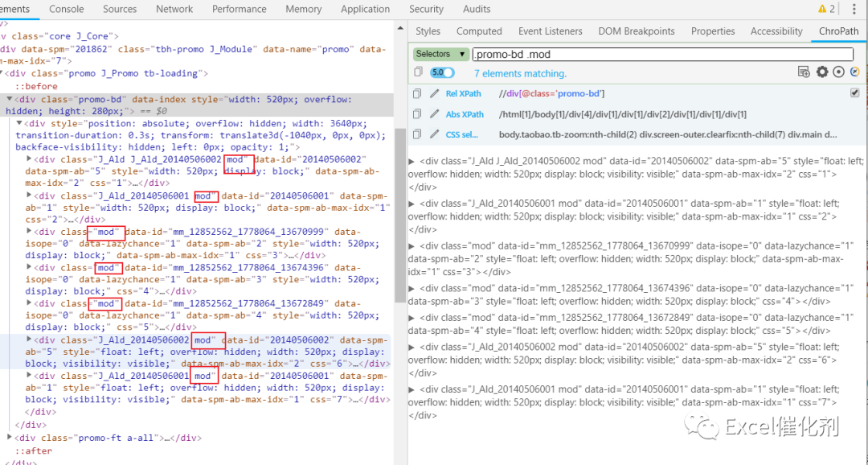
Task: Click the Rel XPath label
Action: (x=464, y=93)
